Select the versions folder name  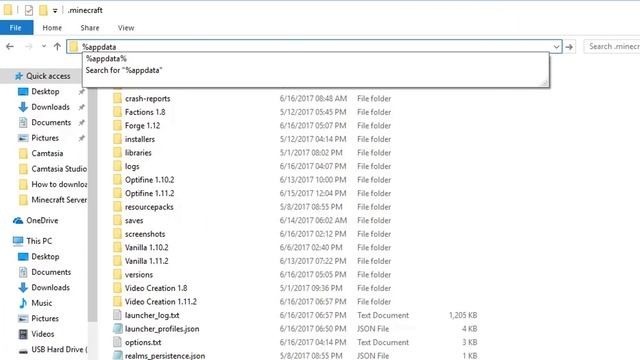point(139,274)
